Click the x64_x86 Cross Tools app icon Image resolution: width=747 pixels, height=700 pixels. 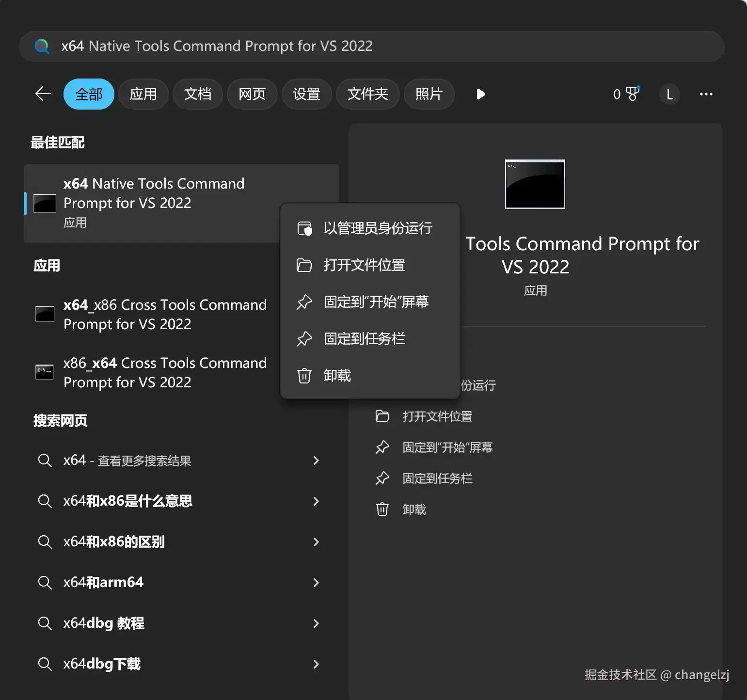click(x=45, y=314)
